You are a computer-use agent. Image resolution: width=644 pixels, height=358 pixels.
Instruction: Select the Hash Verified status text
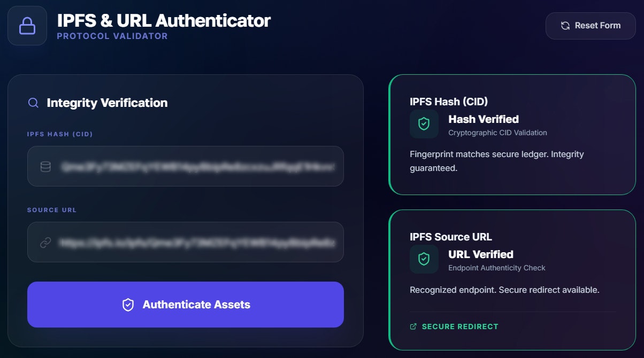[x=484, y=119]
